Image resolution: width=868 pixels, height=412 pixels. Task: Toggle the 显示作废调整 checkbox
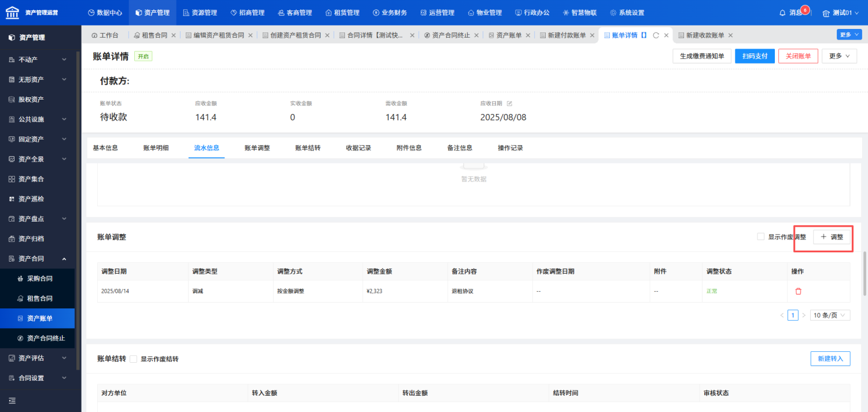(761, 237)
